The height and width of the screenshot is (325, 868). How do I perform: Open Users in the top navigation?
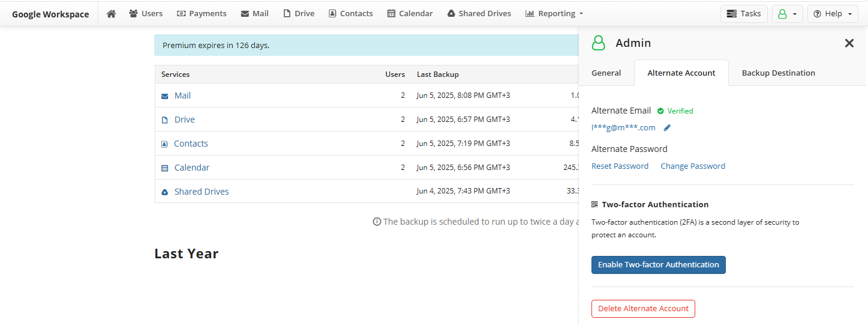146,13
